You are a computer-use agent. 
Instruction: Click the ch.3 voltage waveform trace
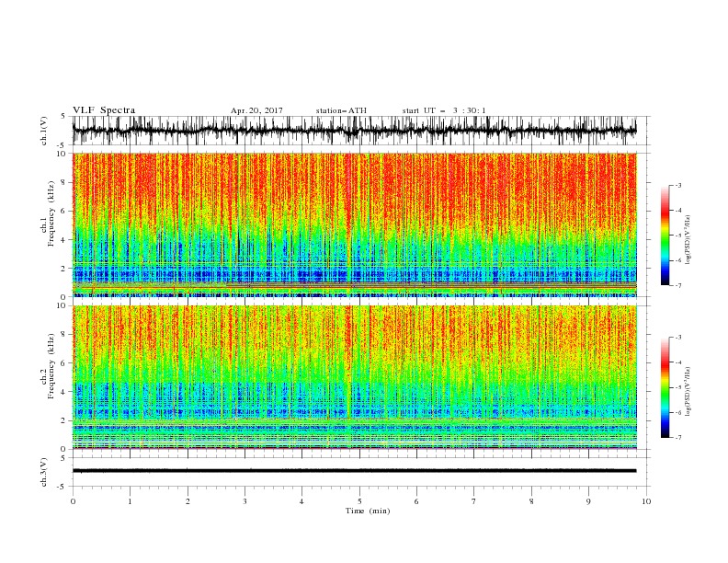[x=354, y=471]
